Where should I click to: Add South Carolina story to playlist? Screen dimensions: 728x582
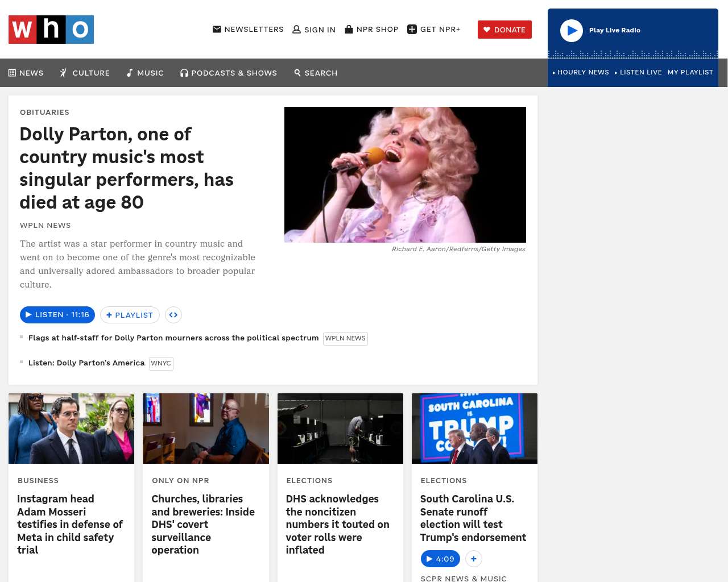(474, 559)
